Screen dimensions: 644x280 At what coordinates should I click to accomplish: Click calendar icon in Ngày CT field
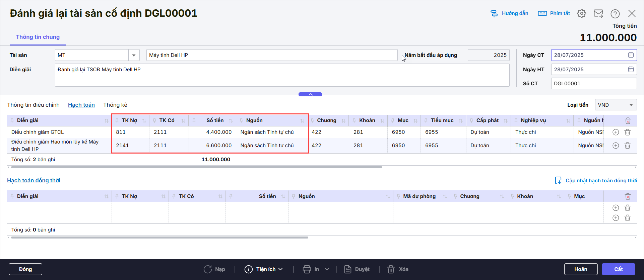click(631, 55)
